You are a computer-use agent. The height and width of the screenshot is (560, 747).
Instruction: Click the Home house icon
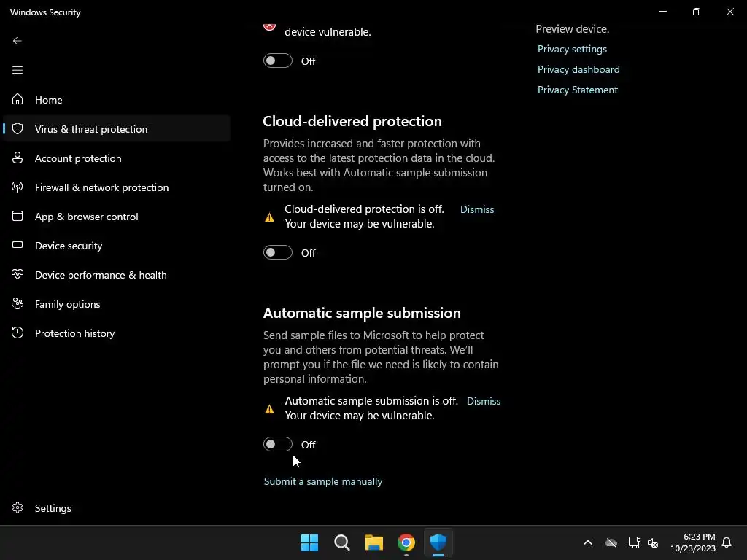tap(18, 99)
